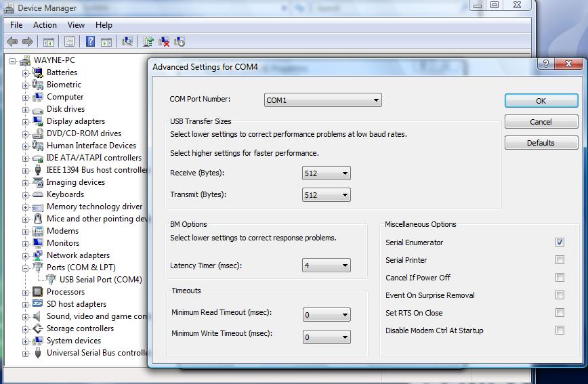Open the COM Port Number dropdown
Image resolution: width=588 pixels, height=384 pixels.
[x=323, y=100]
